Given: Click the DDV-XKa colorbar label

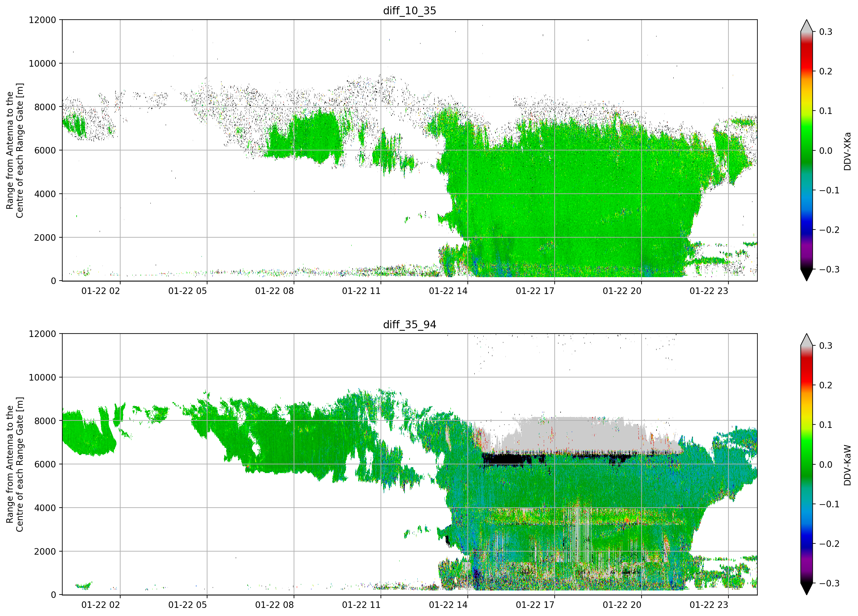Looking at the screenshot, I should (x=847, y=151).
